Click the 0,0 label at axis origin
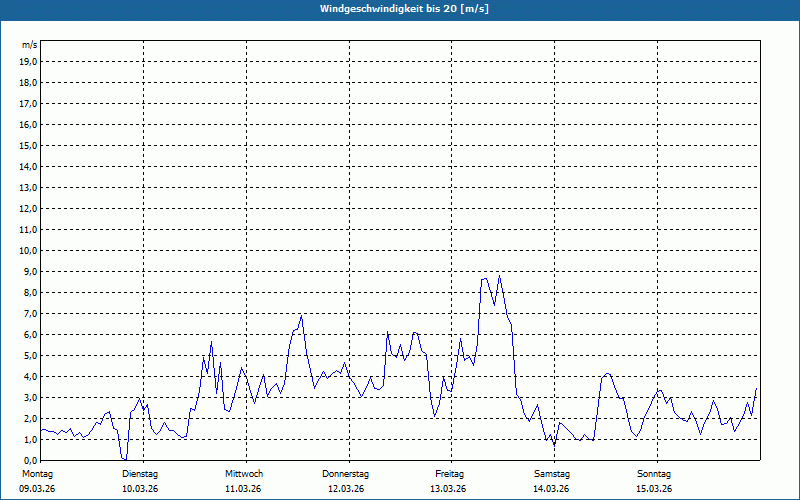 (x=30, y=460)
